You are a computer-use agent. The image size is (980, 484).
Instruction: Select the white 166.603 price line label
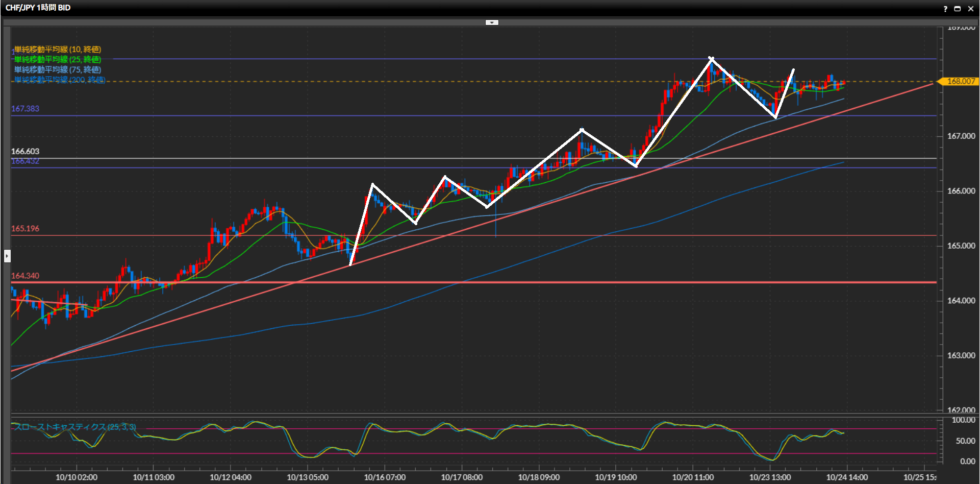pyautogui.click(x=25, y=151)
